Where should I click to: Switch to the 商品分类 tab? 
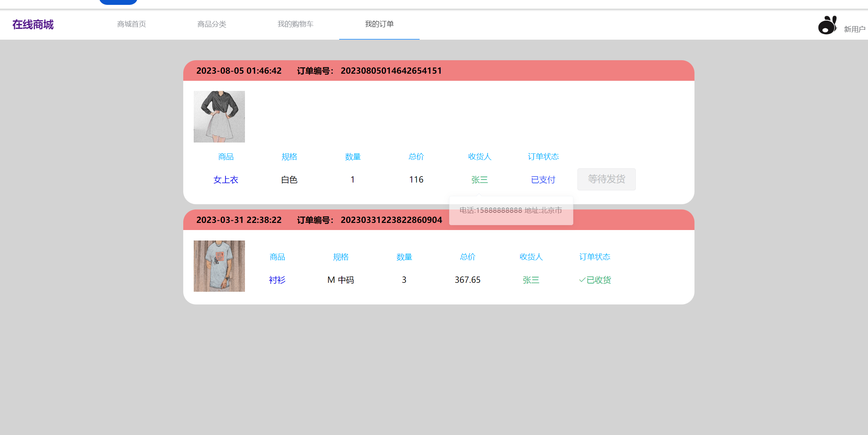pos(212,24)
